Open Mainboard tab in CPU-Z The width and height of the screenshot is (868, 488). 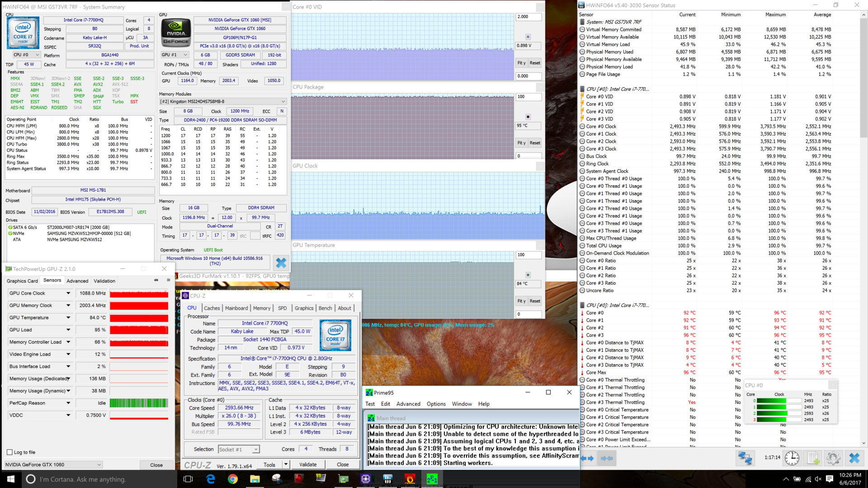pyautogui.click(x=236, y=308)
